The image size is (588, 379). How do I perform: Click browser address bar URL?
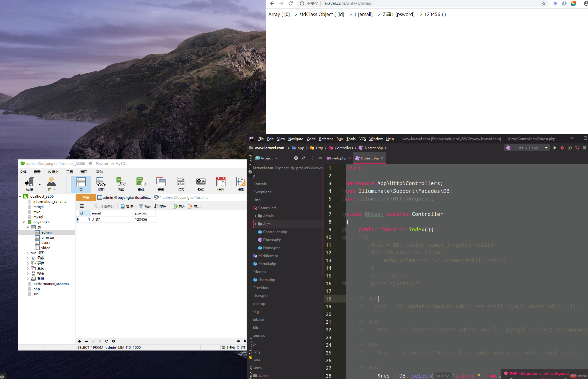(347, 3)
